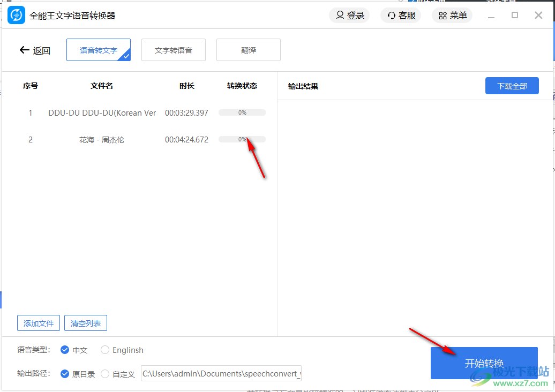This screenshot has height=392, width=555.
Task: Switch to the 翻译 tab
Action: coord(249,49)
